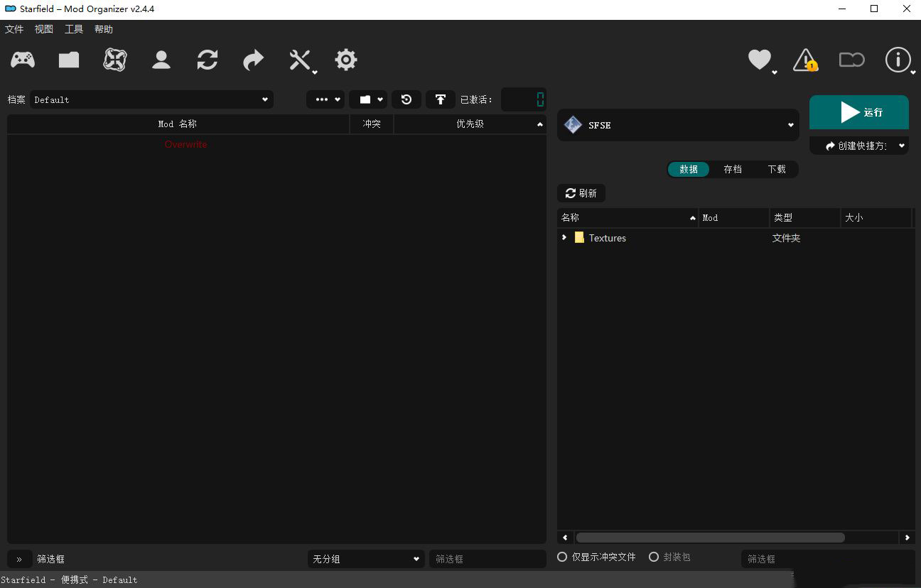Click the executables arrow toolbar icon

pos(254,60)
